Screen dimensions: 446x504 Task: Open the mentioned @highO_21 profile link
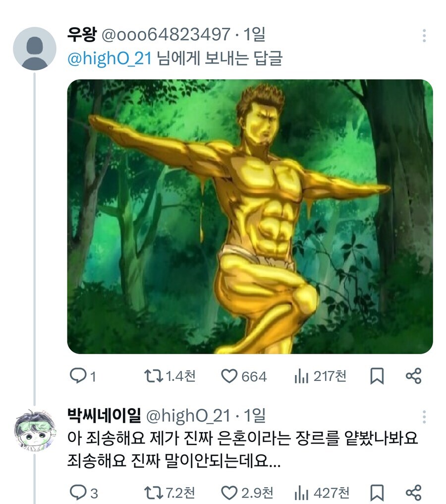point(92,58)
